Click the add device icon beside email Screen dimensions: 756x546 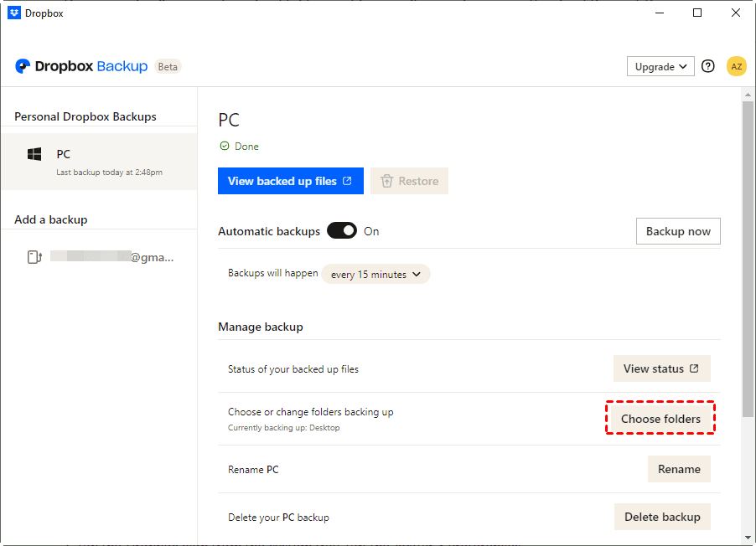[34, 257]
